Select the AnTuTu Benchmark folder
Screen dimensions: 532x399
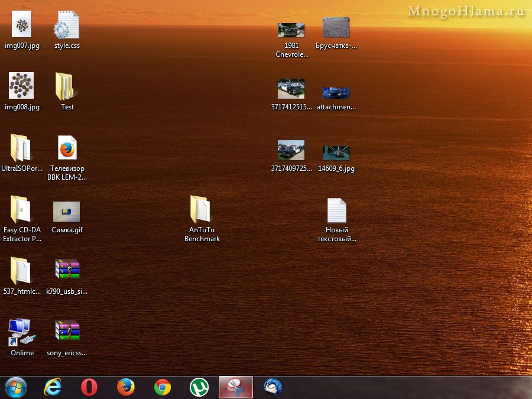click(202, 210)
